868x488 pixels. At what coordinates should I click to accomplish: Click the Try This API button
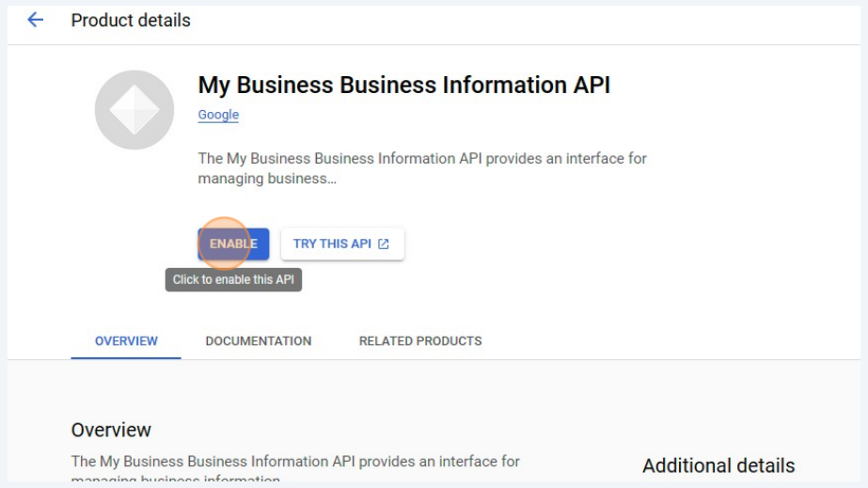(x=342, y=244)
